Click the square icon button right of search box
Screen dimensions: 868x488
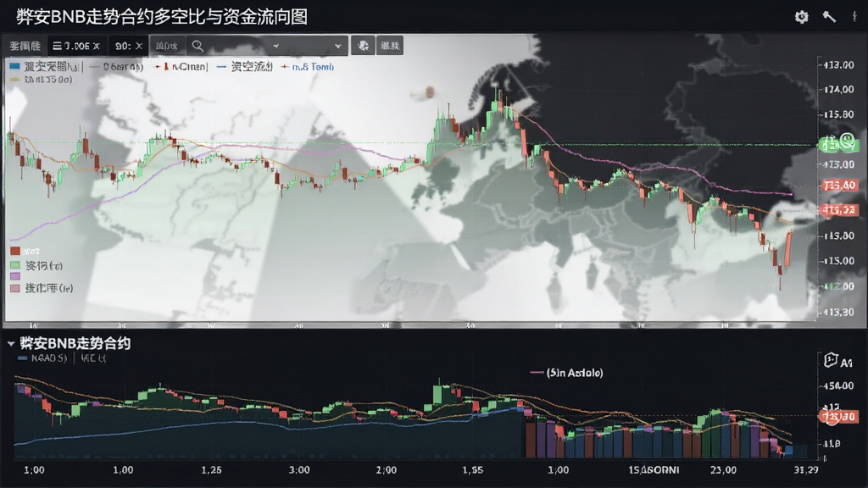(x=363, y=46)
